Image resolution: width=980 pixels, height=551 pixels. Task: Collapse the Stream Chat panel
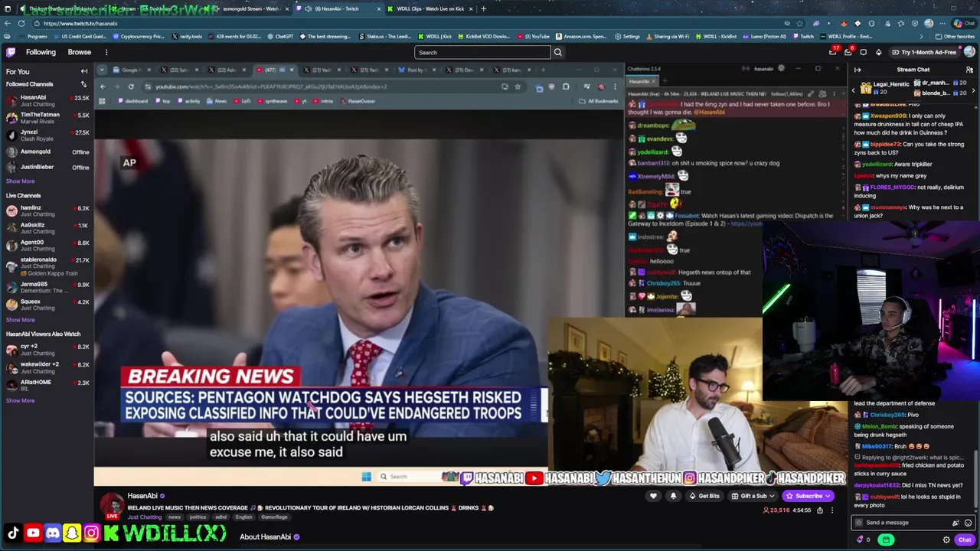[857, 70]
